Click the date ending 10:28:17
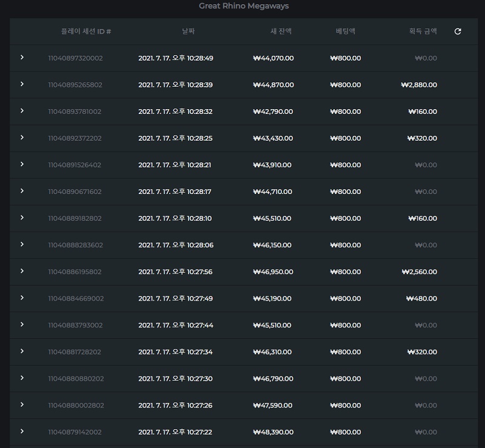Image resolution: width=485 pixels, height=448 pixels. (175, 192)
